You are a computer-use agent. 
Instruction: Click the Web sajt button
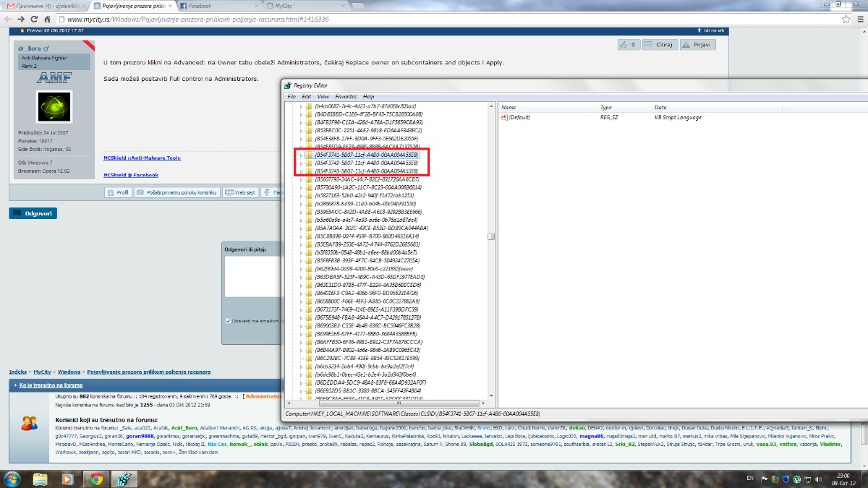coord(239,192)
